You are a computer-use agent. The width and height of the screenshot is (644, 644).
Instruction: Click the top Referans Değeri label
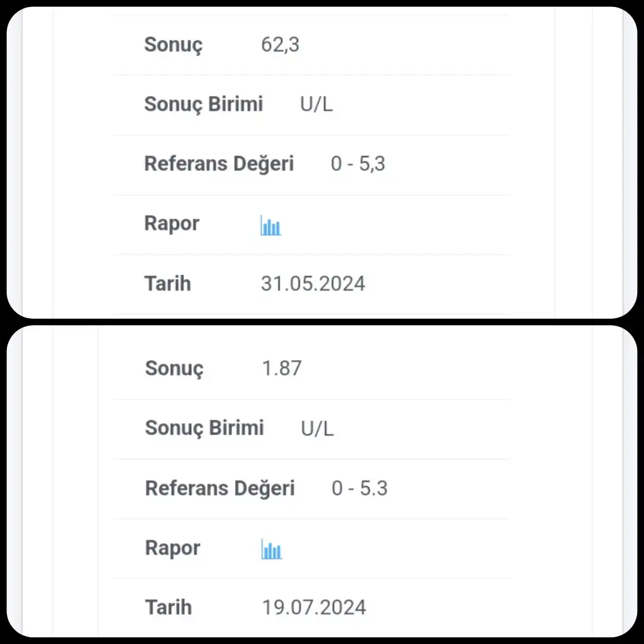219,164
